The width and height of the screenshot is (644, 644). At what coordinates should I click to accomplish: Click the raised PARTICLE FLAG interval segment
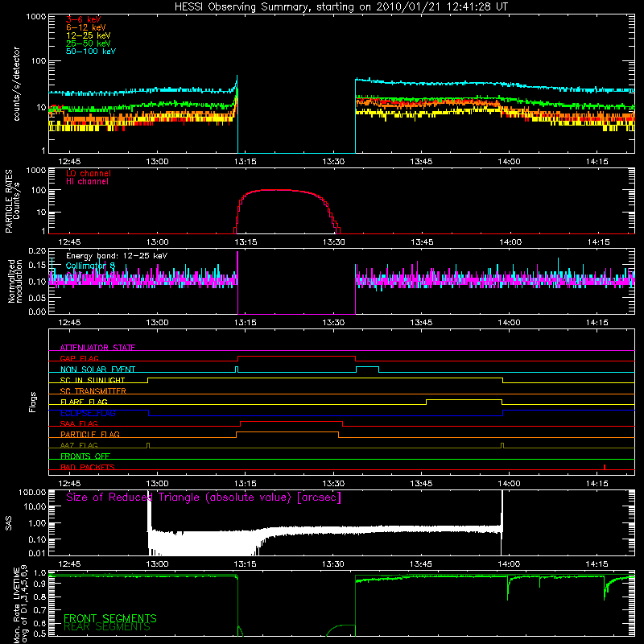287,432
